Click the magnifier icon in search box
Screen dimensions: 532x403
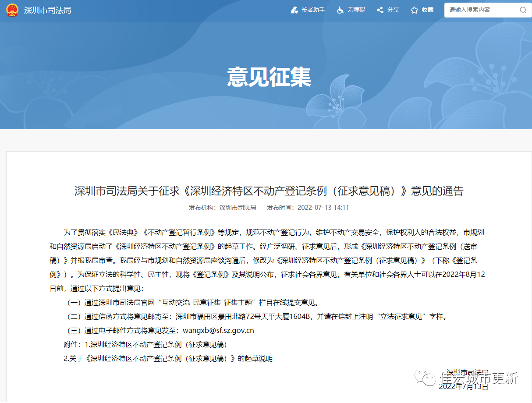[x=523, y=10]
